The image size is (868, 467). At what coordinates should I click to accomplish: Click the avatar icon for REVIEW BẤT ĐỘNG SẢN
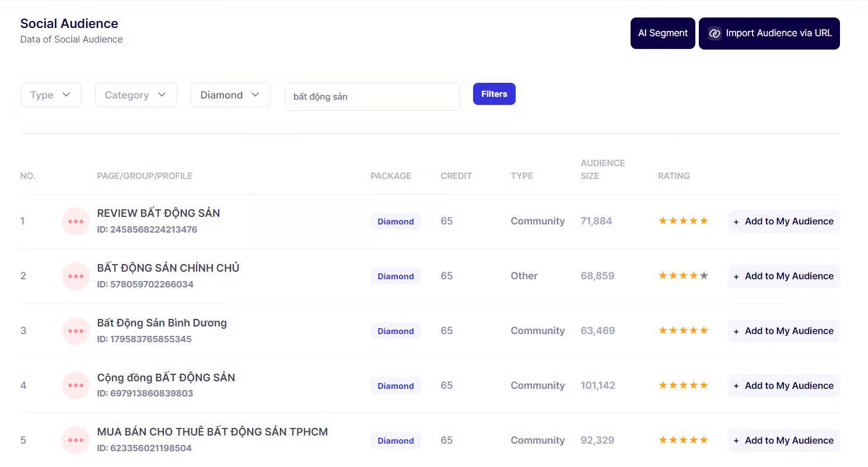pyautogui.click(x=76, y=222)
